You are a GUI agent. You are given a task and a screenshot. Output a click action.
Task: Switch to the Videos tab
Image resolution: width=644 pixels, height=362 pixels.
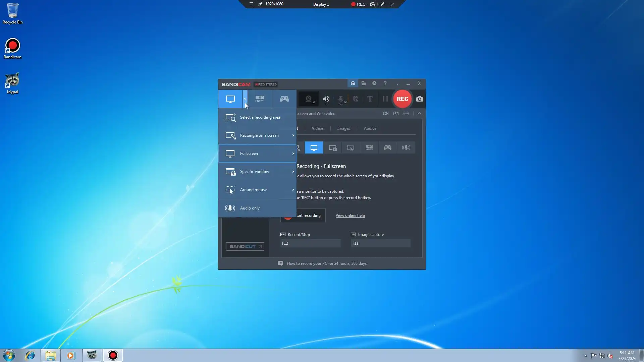(x=317, y=128)
